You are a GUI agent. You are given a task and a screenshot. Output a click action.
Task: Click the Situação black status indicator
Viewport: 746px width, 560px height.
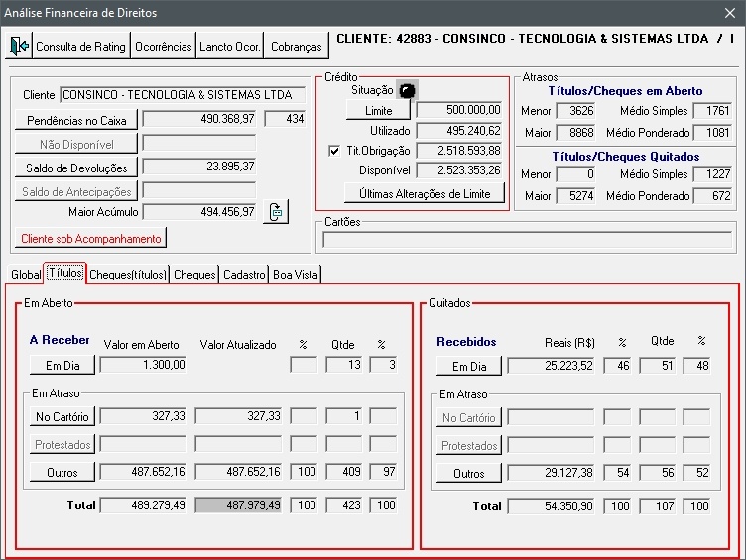click(407, 90)
